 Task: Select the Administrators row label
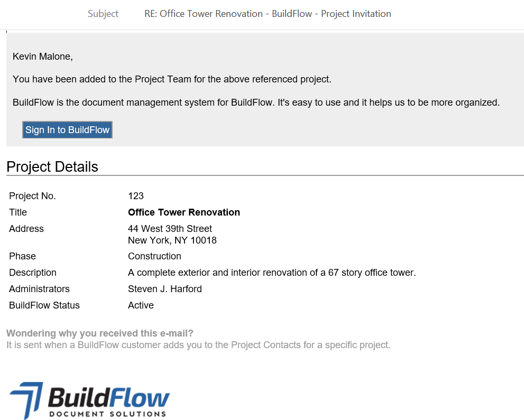click(39, 289)
